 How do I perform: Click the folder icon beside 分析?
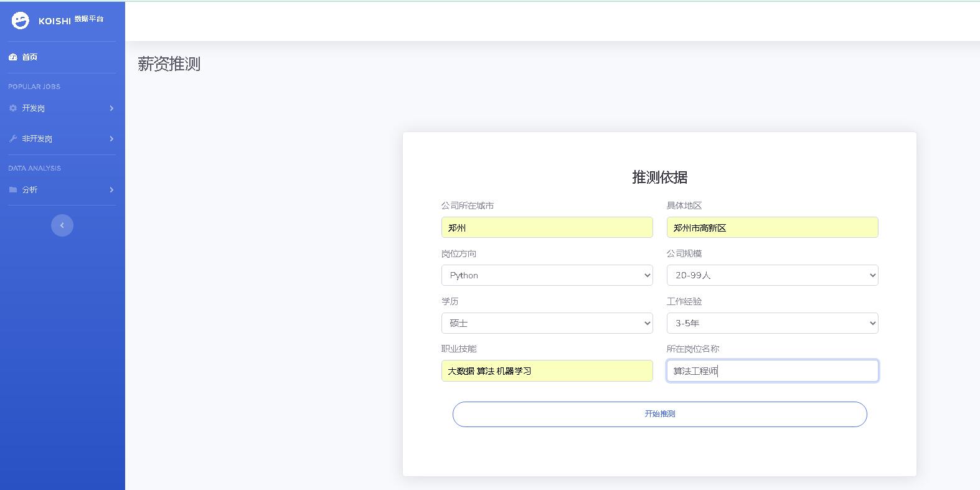coord(12,190)
